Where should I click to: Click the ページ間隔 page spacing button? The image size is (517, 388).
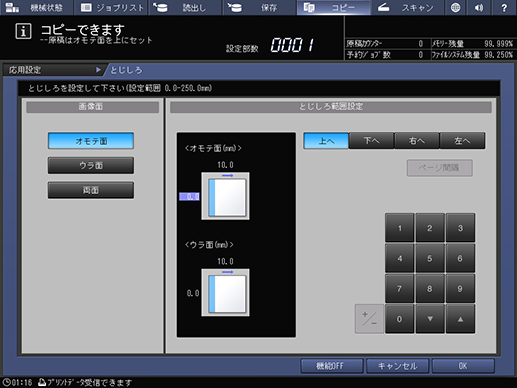[439, 168]
